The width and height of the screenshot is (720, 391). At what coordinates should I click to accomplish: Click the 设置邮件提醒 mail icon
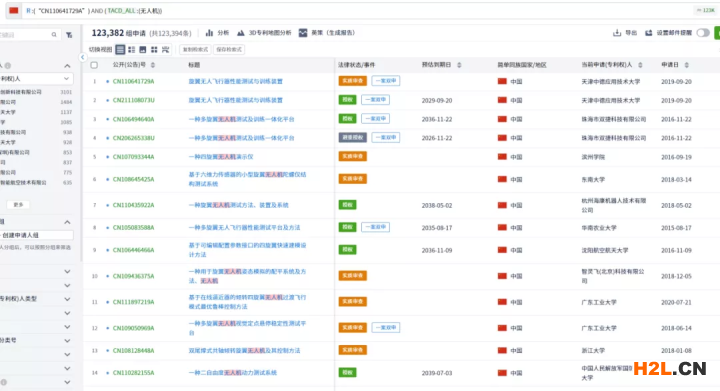click(x=648, y=33)
